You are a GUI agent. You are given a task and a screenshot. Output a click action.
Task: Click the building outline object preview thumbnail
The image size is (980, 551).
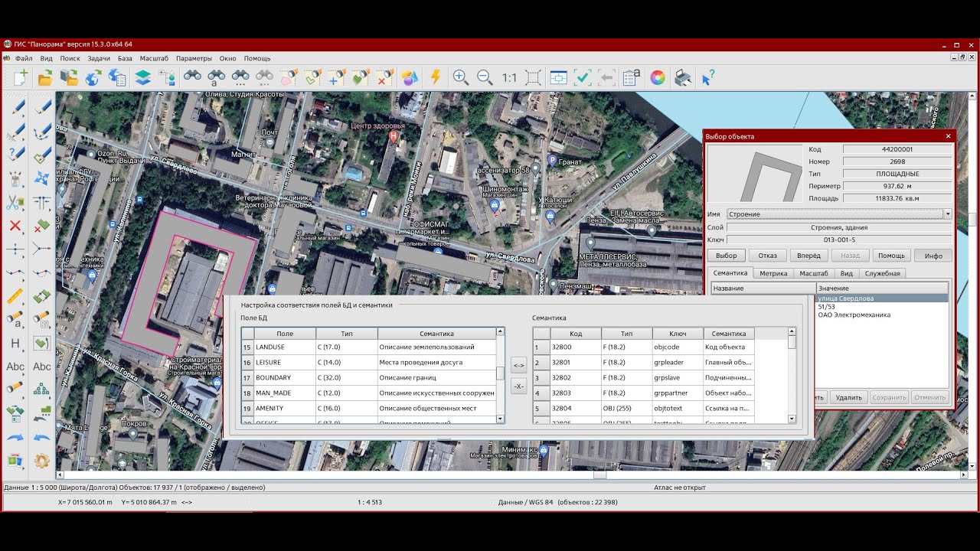coord(753,174)
